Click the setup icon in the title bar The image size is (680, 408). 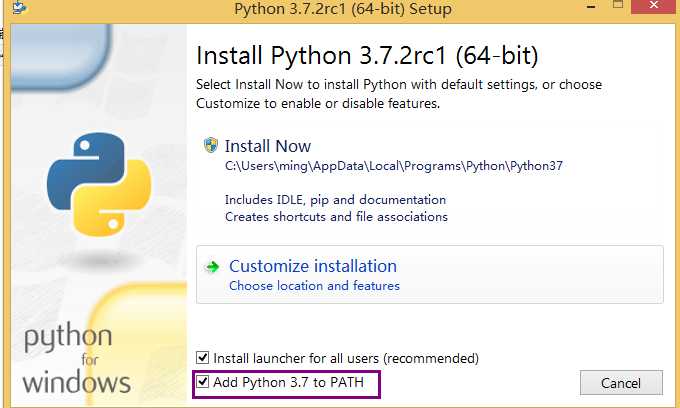pos(19,7)
